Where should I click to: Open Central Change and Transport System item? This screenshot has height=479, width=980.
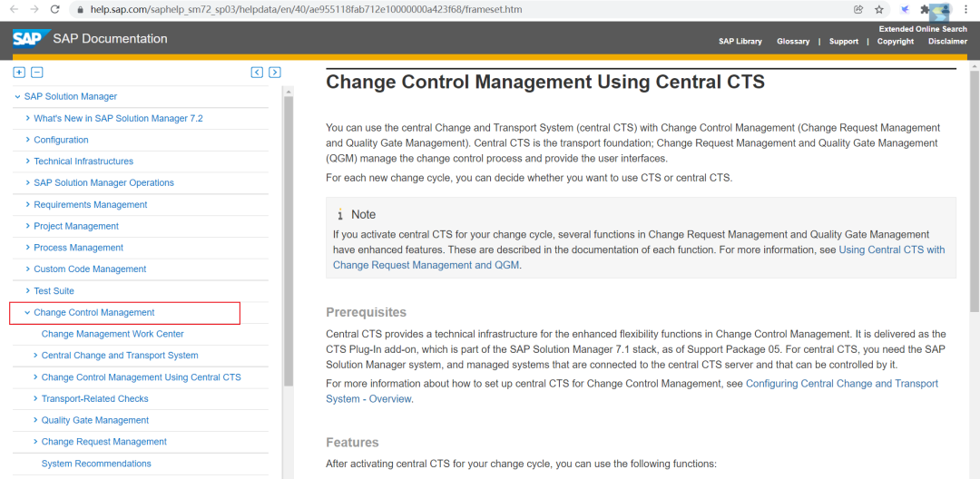[120, 356]
